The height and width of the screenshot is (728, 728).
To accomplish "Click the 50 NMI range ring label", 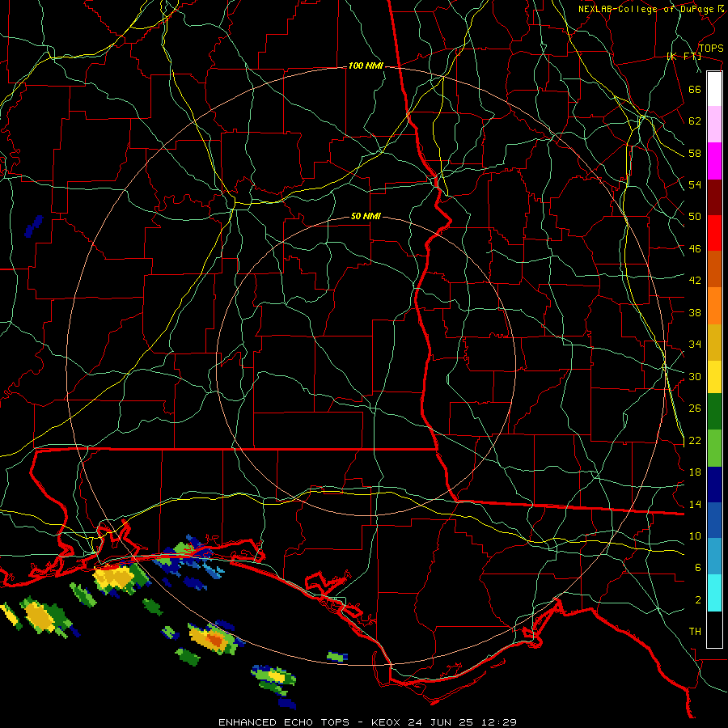I will coord(366,216).
